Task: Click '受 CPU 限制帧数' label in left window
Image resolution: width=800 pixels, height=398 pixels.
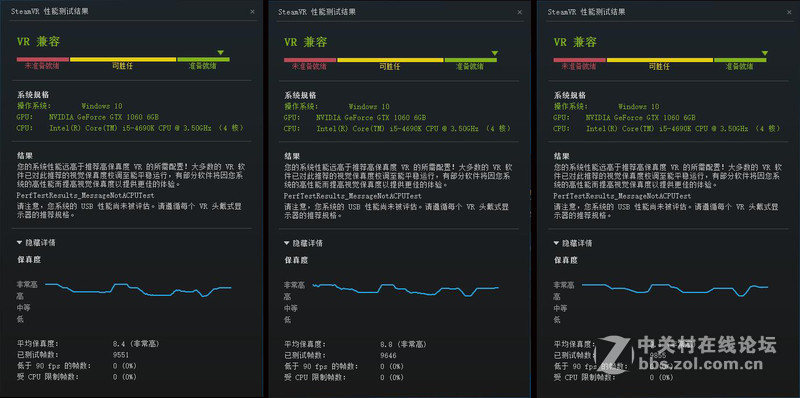Action: click(48, 377)
